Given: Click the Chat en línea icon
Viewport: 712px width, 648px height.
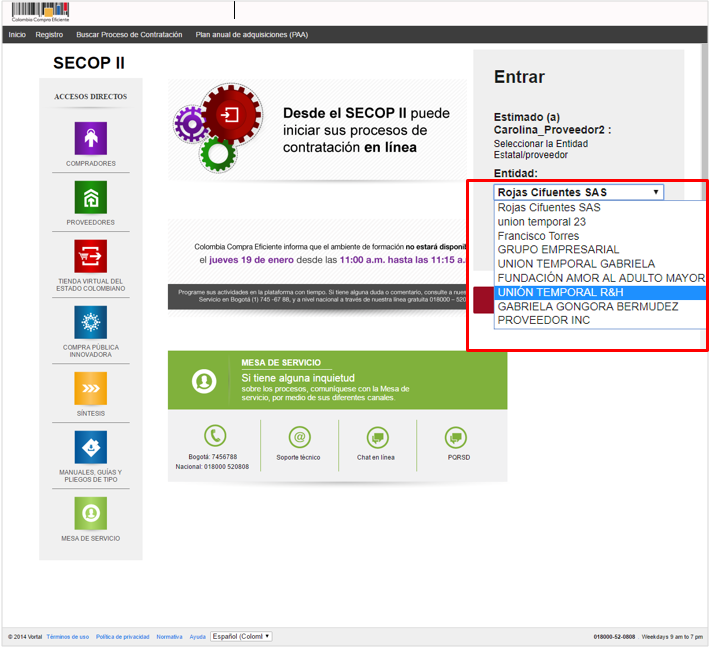Looking at the screenshot, I should (378, 438).
